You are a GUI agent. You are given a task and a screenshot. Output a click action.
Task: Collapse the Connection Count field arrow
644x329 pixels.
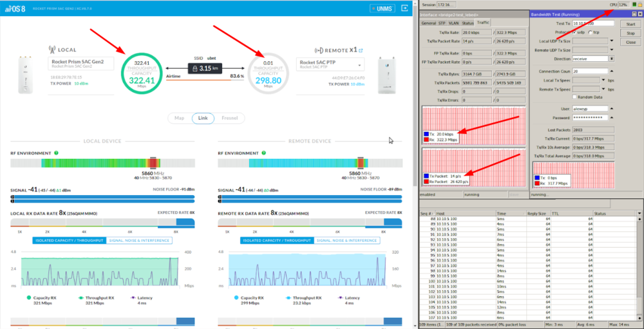611,71
